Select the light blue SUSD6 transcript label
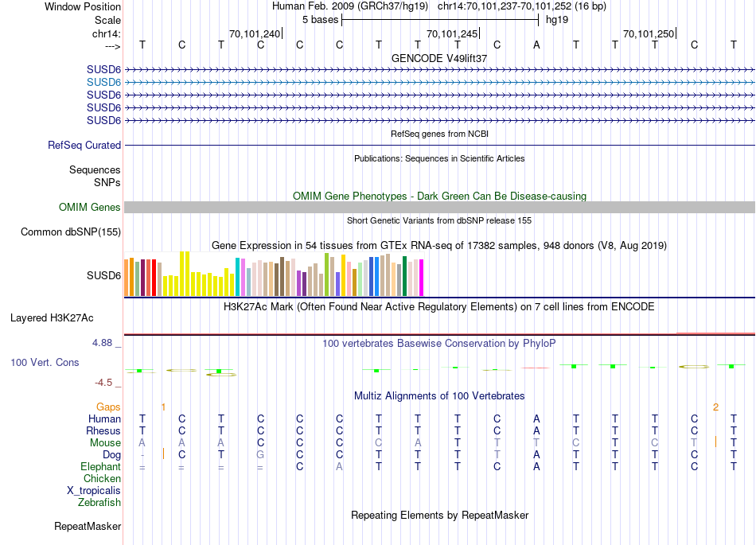 click(x=103, y=83)
